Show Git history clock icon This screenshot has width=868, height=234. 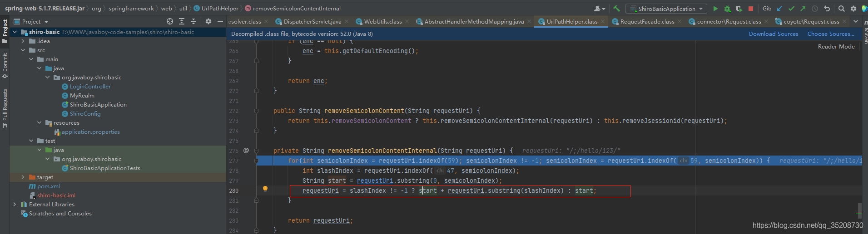click(x=815, y=9)
